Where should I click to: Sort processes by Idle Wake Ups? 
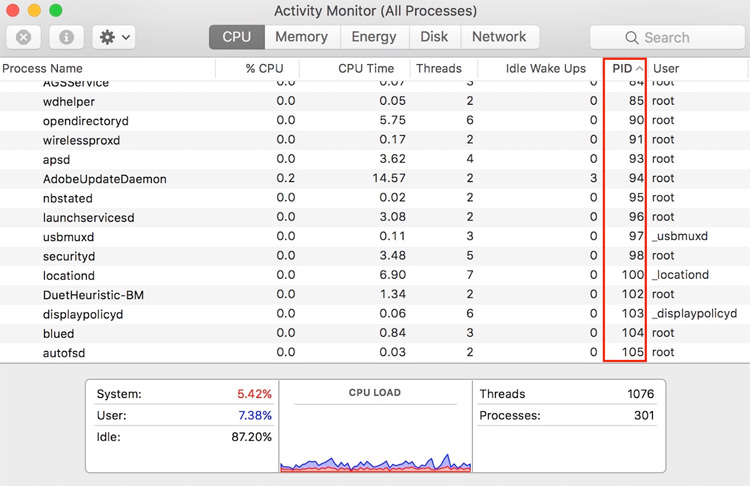[x=546, y=69]
